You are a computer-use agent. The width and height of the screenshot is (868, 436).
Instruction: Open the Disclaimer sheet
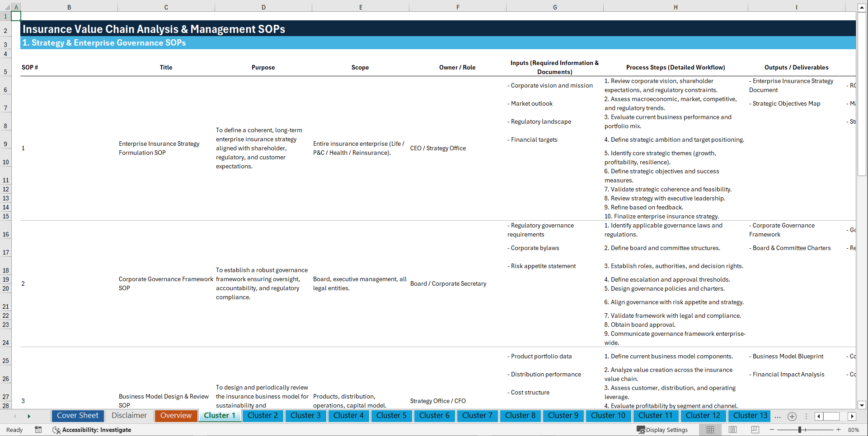pyautogui.click(x=129, y=416)
